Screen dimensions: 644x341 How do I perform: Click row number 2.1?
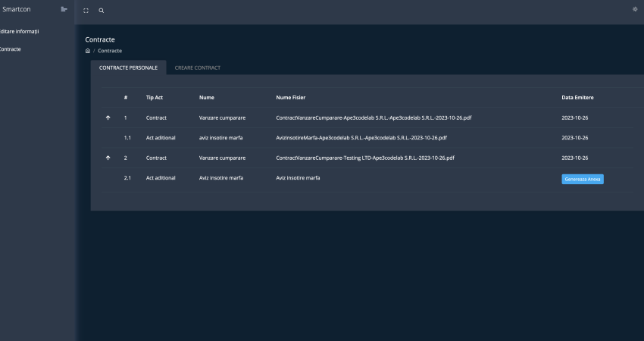[127, 178]
